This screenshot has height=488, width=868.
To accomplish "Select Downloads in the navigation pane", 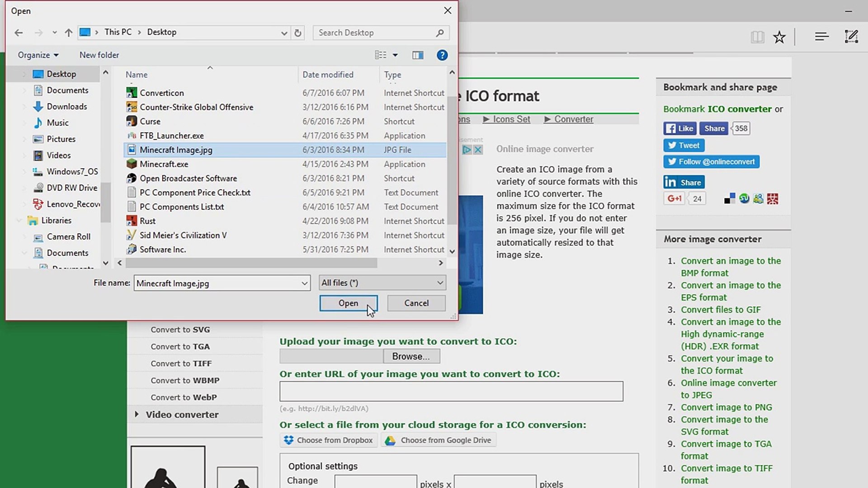I will (x=66, y=107).
